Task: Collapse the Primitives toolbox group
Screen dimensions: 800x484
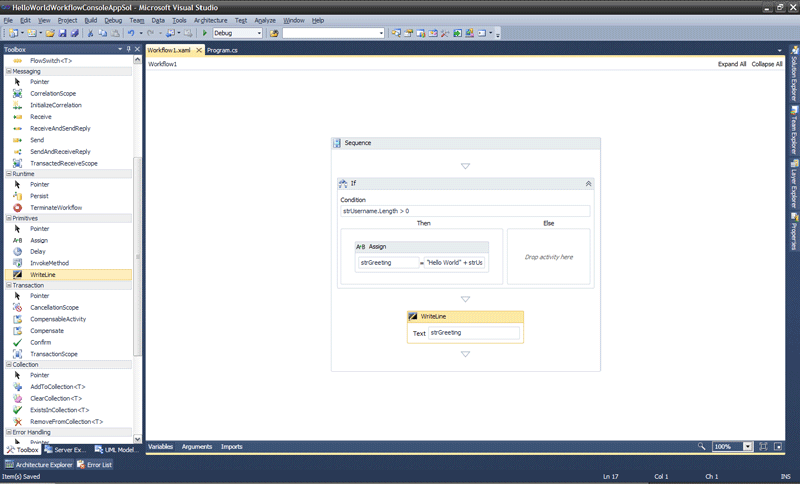Action: coord(9,218)
